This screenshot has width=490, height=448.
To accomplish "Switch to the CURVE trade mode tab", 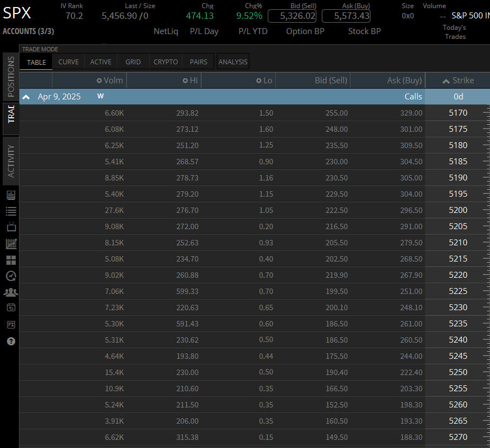I will click(68, 62).
